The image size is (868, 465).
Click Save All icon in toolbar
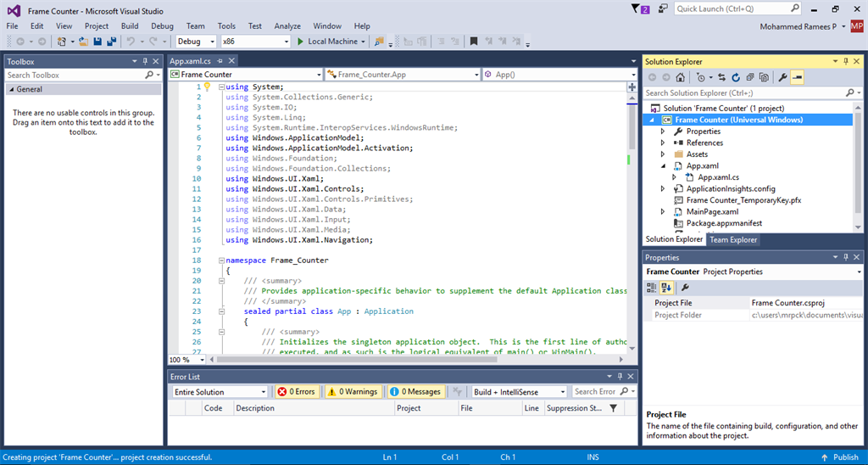point(111,42)
